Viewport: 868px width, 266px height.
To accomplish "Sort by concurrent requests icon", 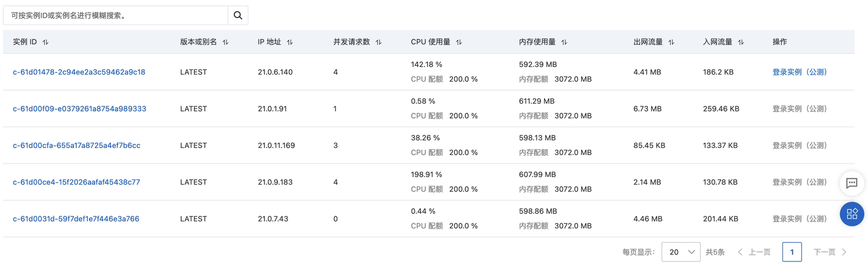I will coord(378,42).
